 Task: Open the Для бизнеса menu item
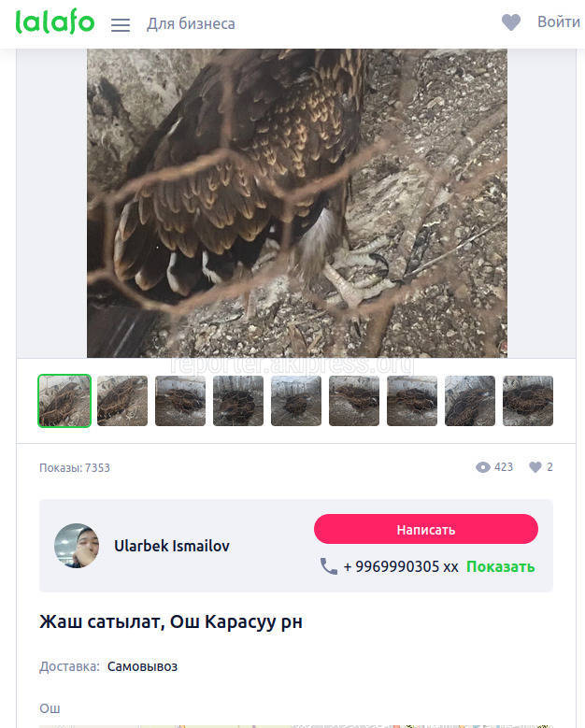click(x=191, y=23)
